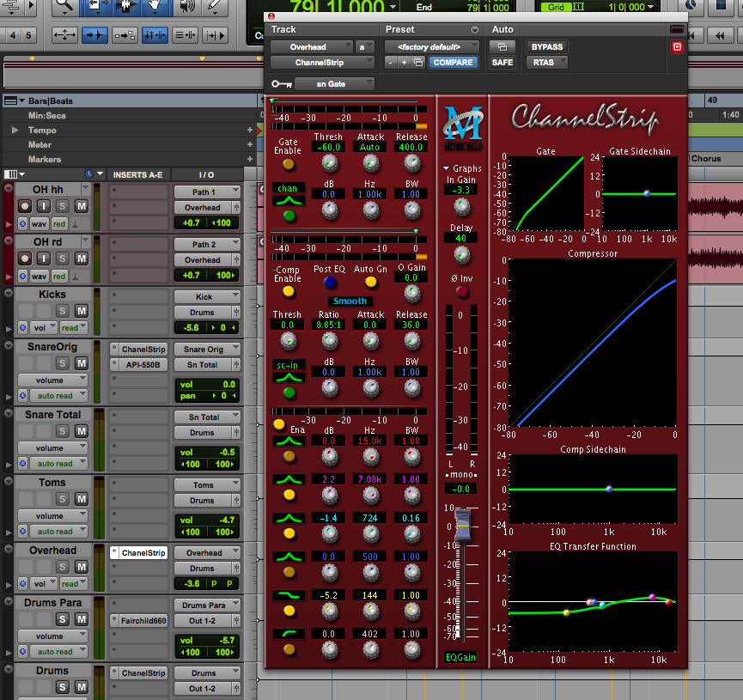Record-enable the OH rd track
Viewport: 743px width, 700px height.
(25, 259)
